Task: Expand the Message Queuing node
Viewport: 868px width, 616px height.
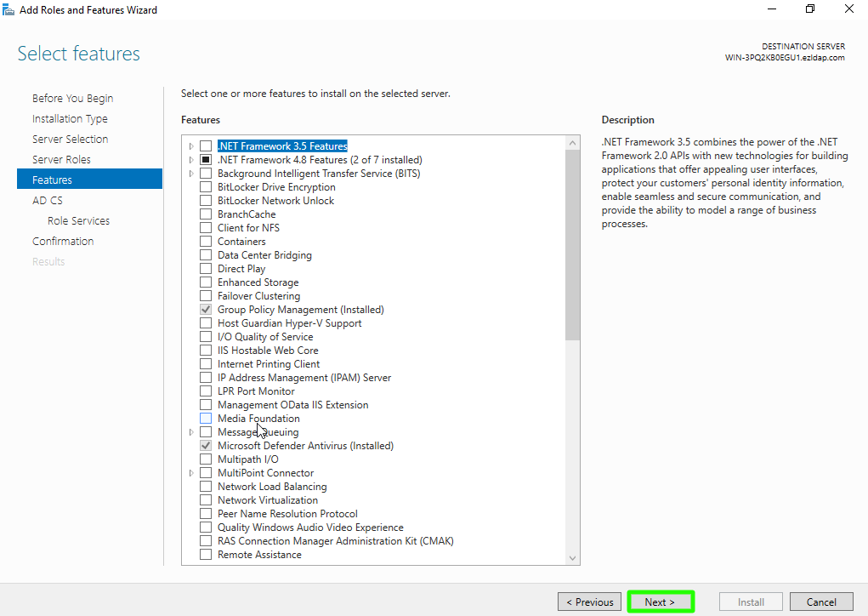Action: pyautogui.click(x=192, y=432)
